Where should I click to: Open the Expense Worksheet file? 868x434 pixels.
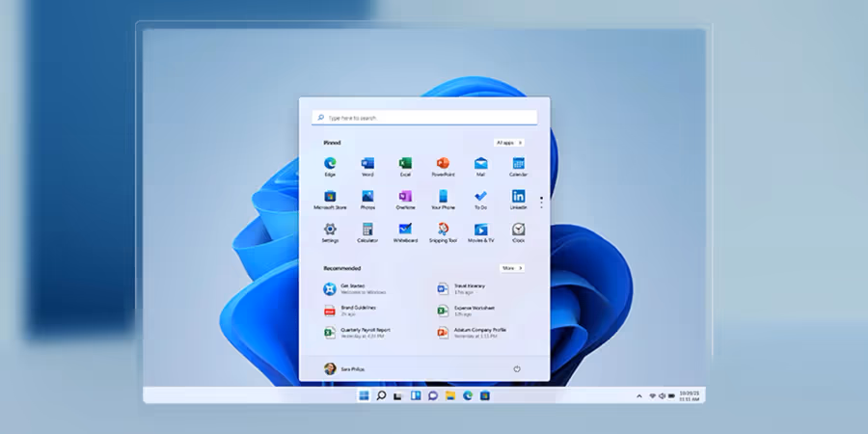pyautogui.click(x=466, y=311)
